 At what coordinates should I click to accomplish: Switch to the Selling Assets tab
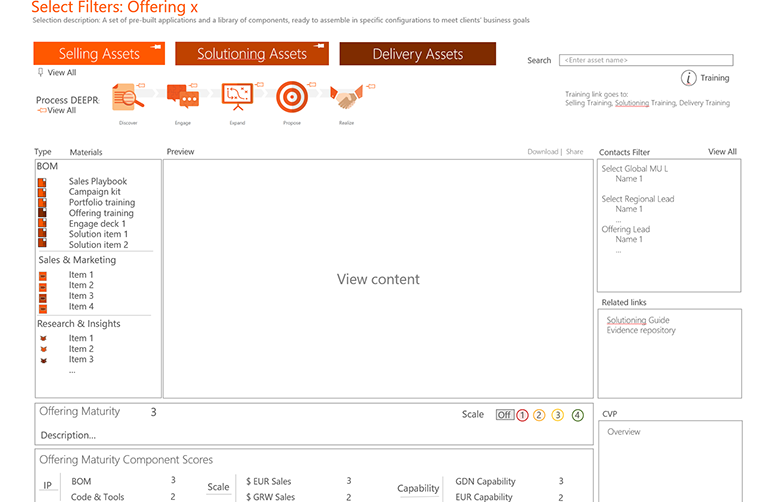[x=99, y=54]
